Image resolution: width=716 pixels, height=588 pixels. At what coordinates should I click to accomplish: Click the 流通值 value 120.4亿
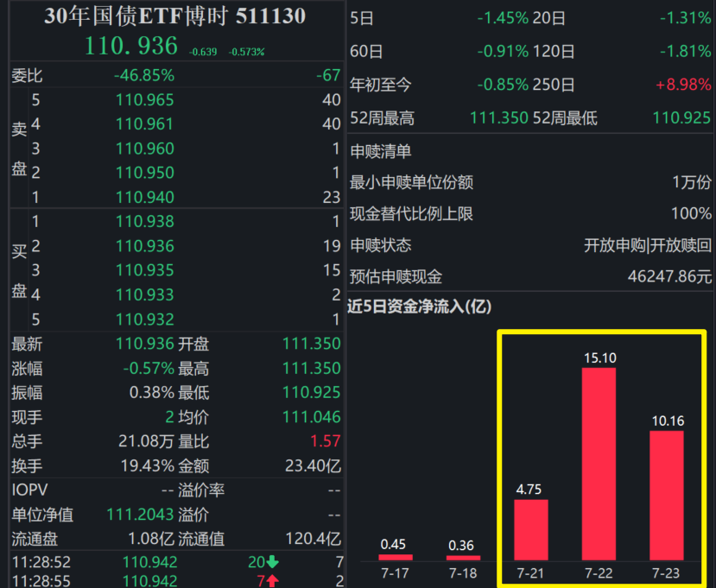click(x=314, y=539)
